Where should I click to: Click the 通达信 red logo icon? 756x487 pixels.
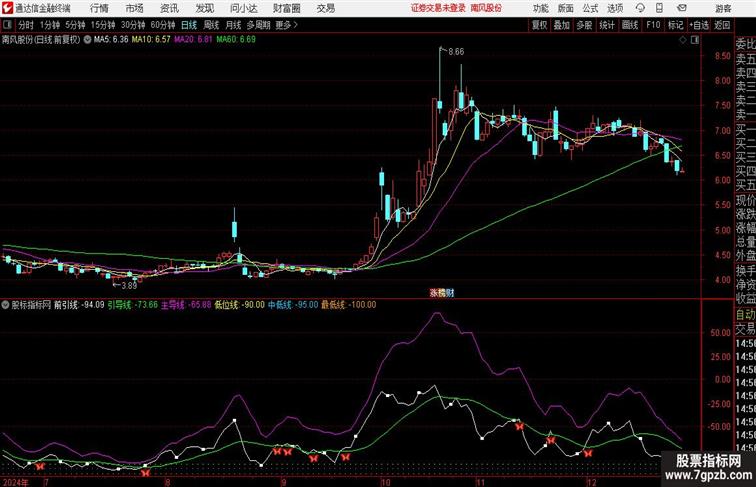click(7, 8)
